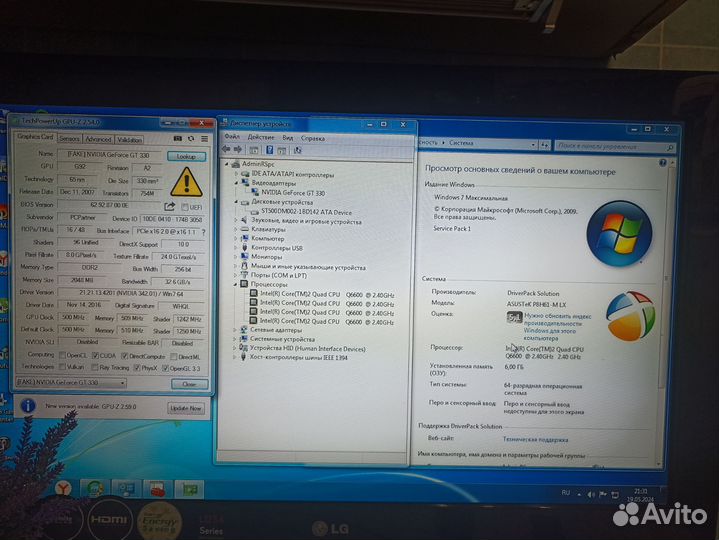Click the Lookup button in GPU-Z
Viewport: 719px width, 540px height.
click(186, 156)
